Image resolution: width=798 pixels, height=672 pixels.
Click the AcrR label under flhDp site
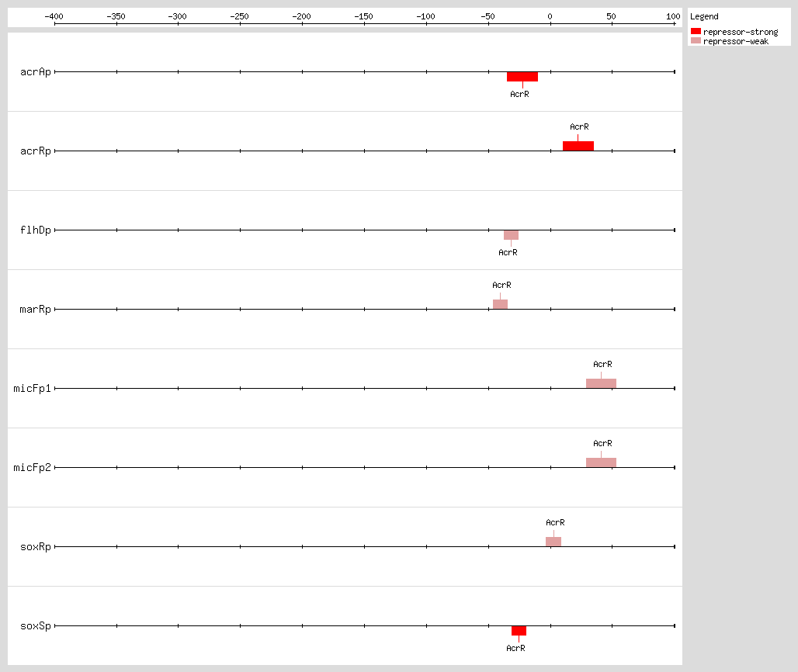(x=508, y=252)
